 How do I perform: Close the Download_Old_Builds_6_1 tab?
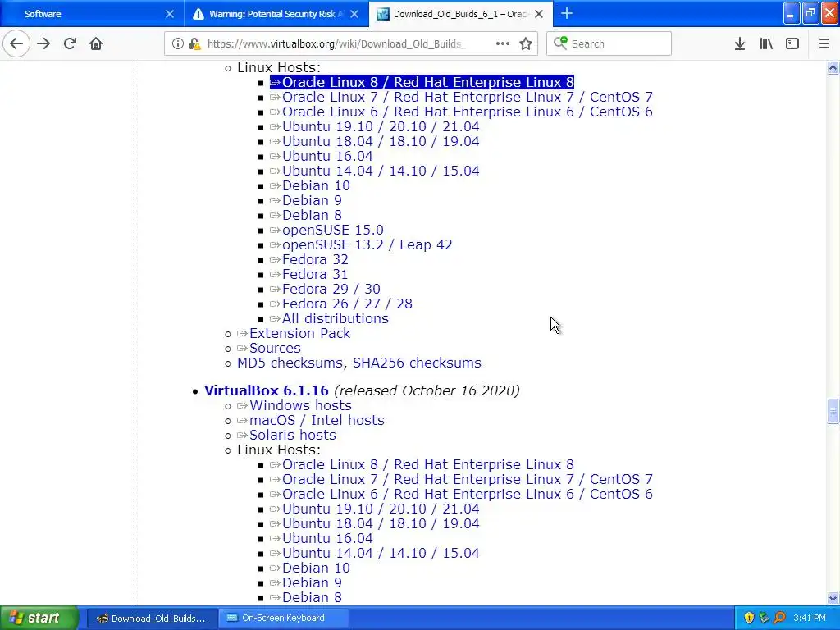point(539,14)
